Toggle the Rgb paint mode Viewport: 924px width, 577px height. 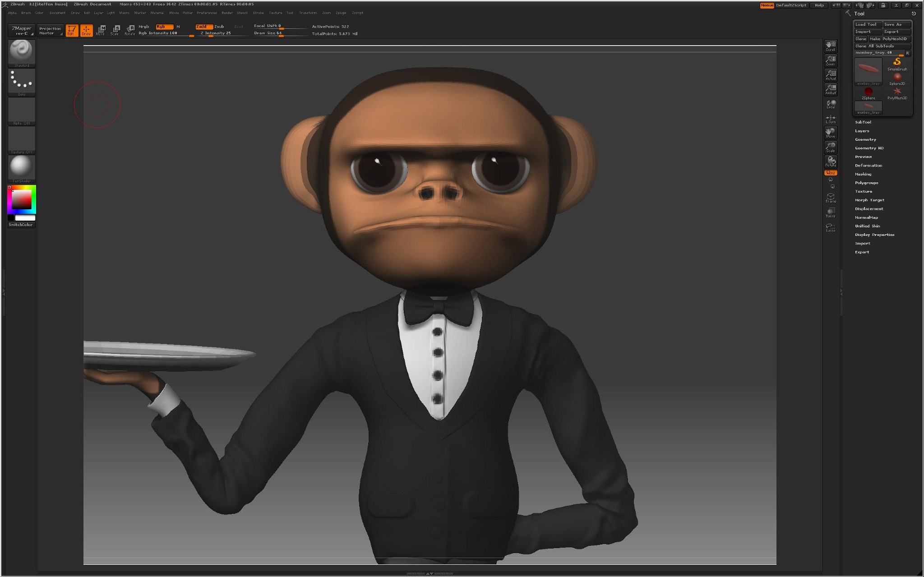coord(164,27)
